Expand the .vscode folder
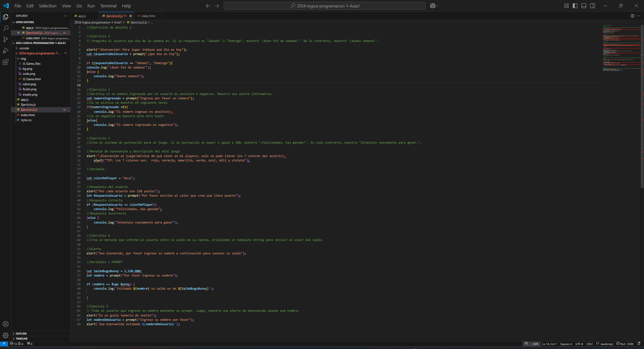The width and height of the screenshot is (644, 349). coord(24,48)
